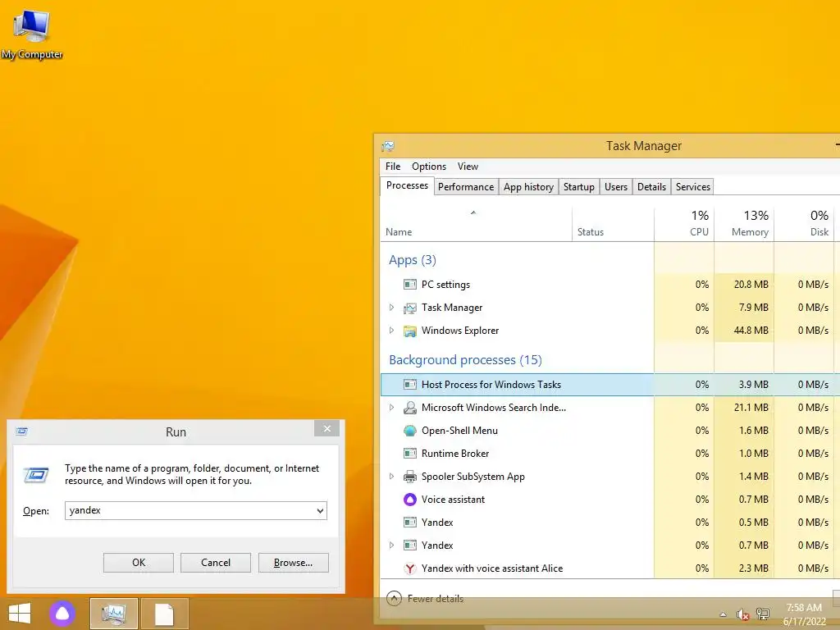Sort by the CPU column header
Screen dimensions: 840x630
coord(684,225)
